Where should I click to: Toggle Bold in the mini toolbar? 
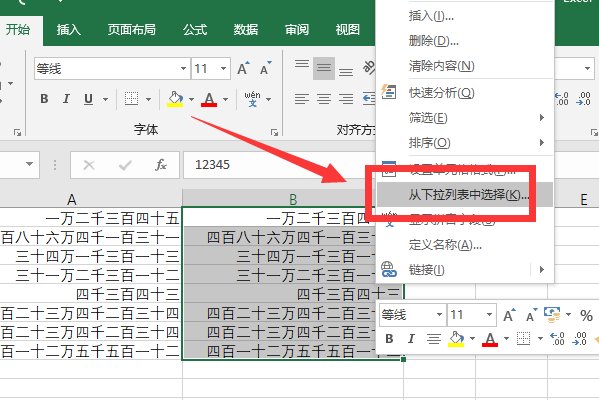point(389,338)
